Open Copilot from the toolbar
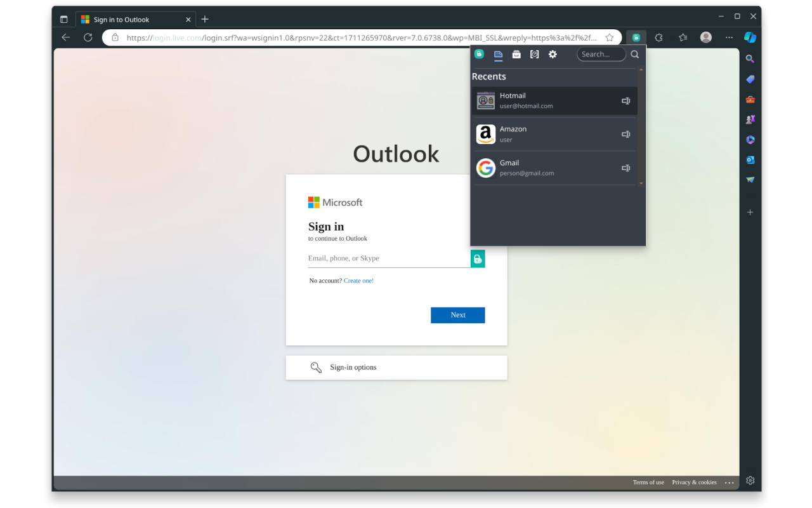Viewport: 812px width, 508px height. click(750, 37)
